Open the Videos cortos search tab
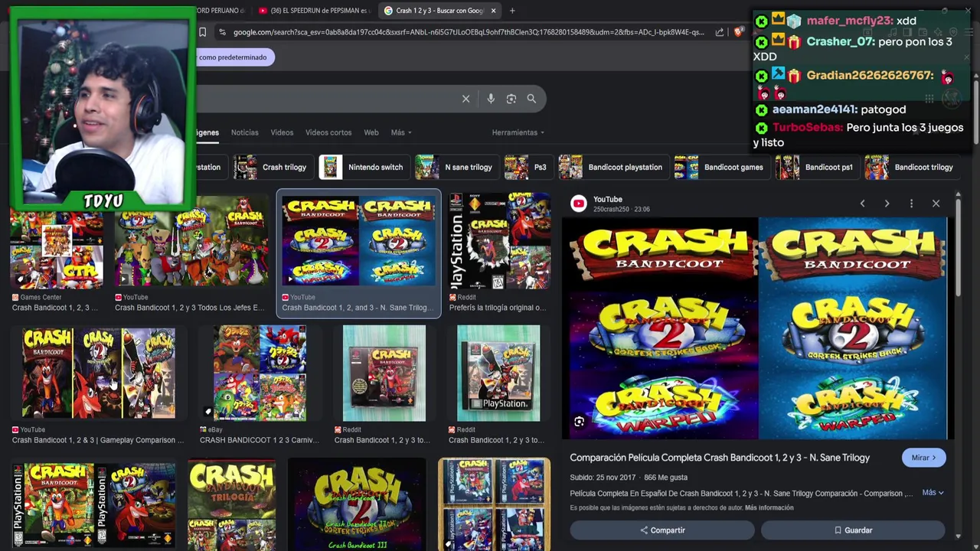This screenshot has width=980, height=551. point(328,132)
